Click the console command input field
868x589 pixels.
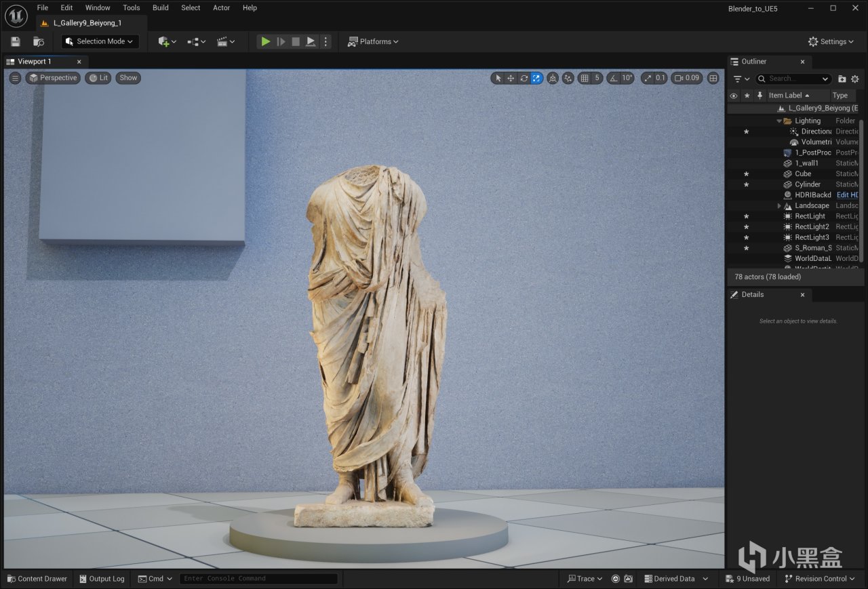(259, 579)
